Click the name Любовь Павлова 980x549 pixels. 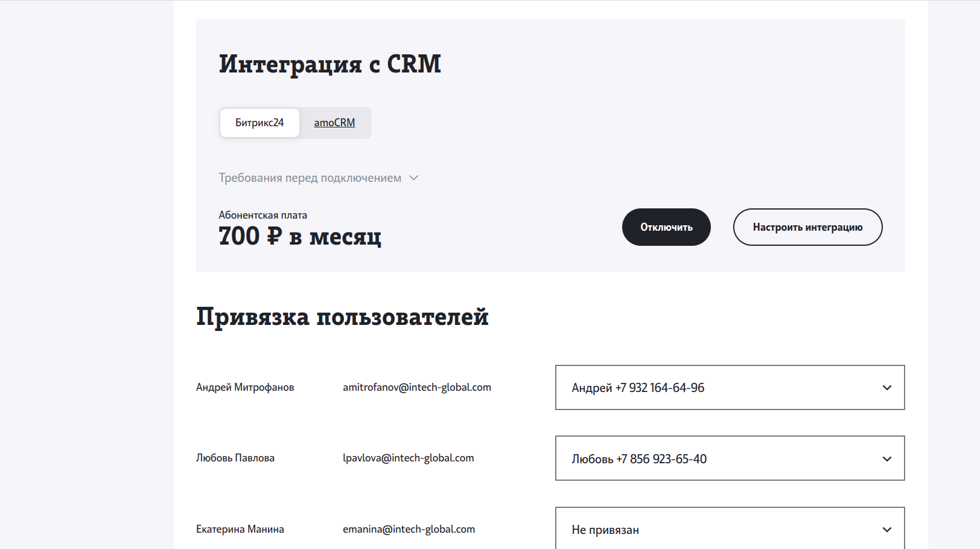click(x=235, y=458)
